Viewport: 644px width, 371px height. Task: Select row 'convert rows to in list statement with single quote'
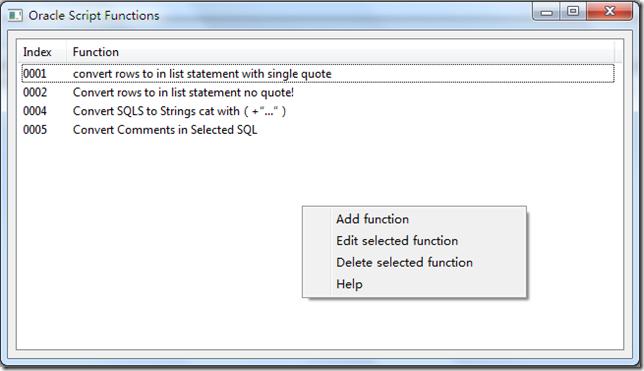[318, 74]
